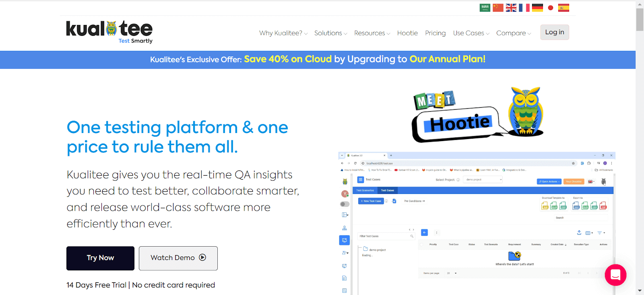Click the hamburger menu icon beside Test Cases
Image resolution: width=644 pixels, height=295 pixels.
(361, 180)
